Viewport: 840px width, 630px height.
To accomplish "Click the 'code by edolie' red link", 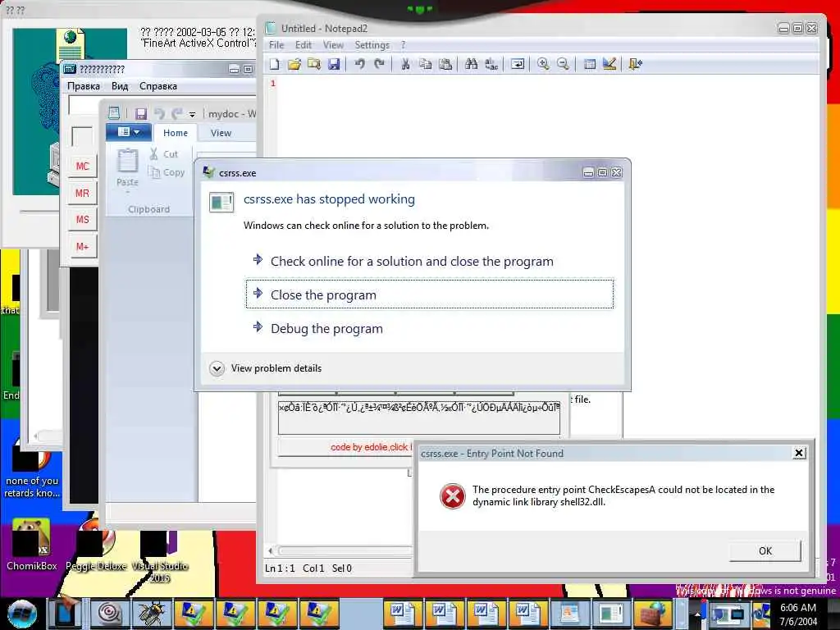I will [372, 447].
